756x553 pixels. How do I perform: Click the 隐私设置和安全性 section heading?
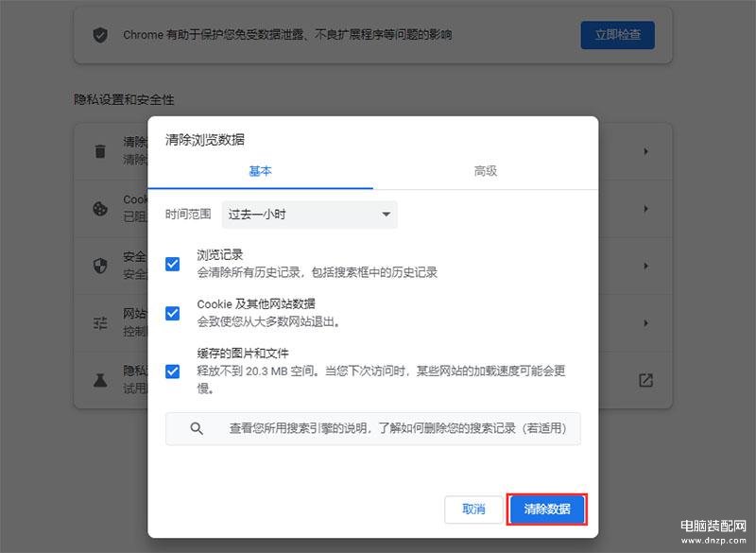click(x=124, y=99)
